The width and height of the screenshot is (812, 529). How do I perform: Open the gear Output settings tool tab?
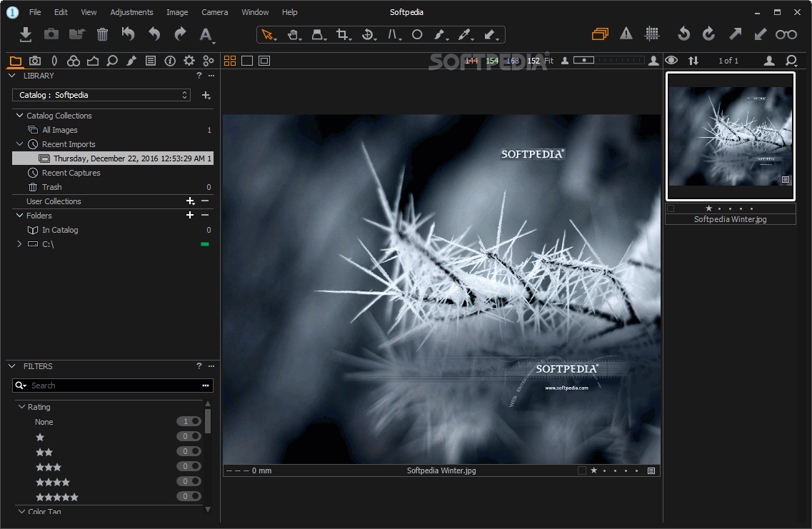click(189, 61)
